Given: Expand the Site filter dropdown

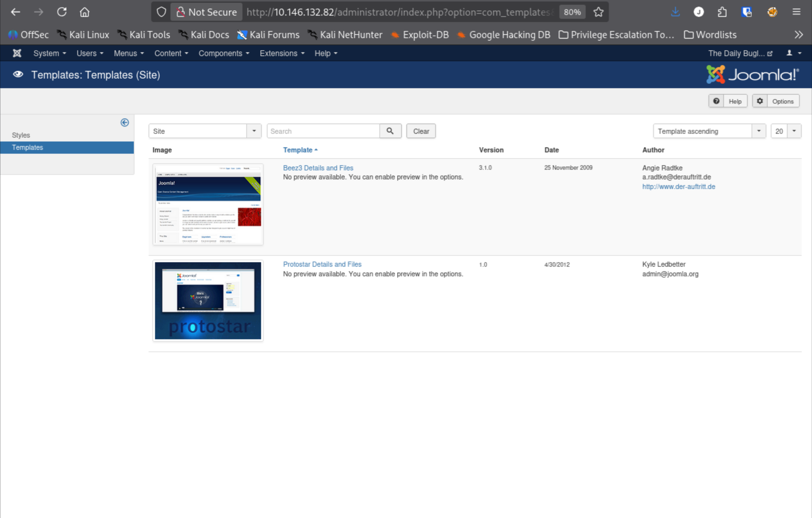Looking at the screenshot, I should pyautogui.click(x=205, y=131).
